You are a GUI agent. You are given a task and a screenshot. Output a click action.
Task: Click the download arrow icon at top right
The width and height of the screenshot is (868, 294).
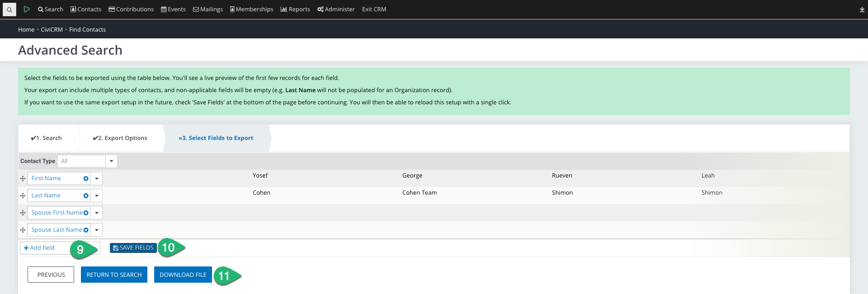point(862,9)
